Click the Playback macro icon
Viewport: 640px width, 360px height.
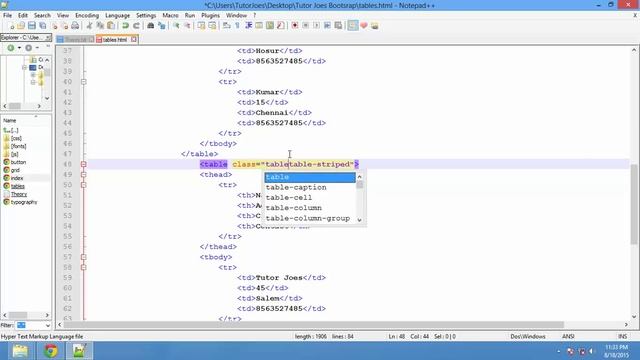pyautogui.click(x=316, y=26)
